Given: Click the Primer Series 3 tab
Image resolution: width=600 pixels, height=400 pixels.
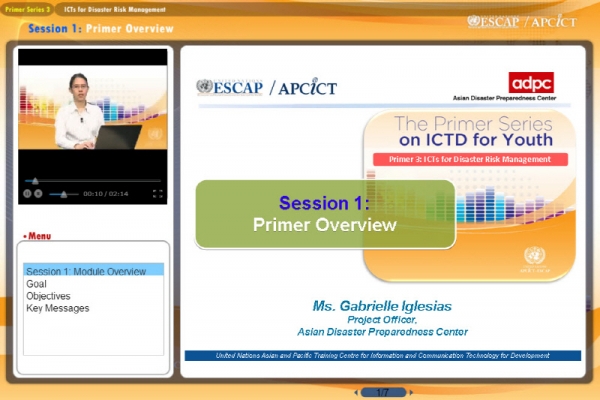Looking at the screenshot, I should point(28,9).
